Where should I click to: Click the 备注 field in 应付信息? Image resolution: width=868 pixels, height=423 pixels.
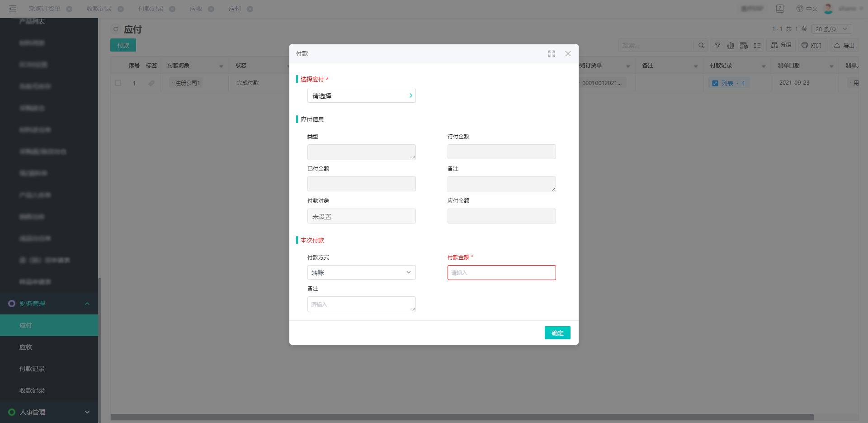pos(502,184)
